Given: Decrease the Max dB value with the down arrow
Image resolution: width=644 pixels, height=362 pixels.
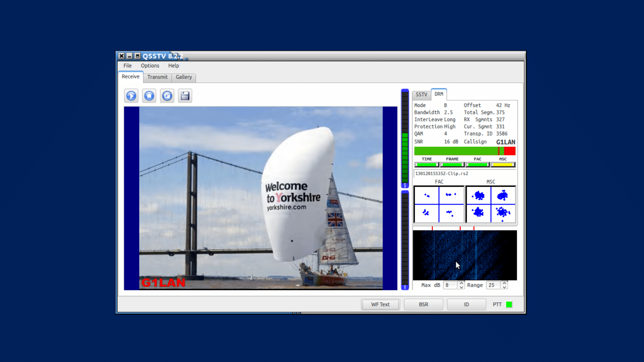Looking at the screenshot, I should click(x=461, y=287).
